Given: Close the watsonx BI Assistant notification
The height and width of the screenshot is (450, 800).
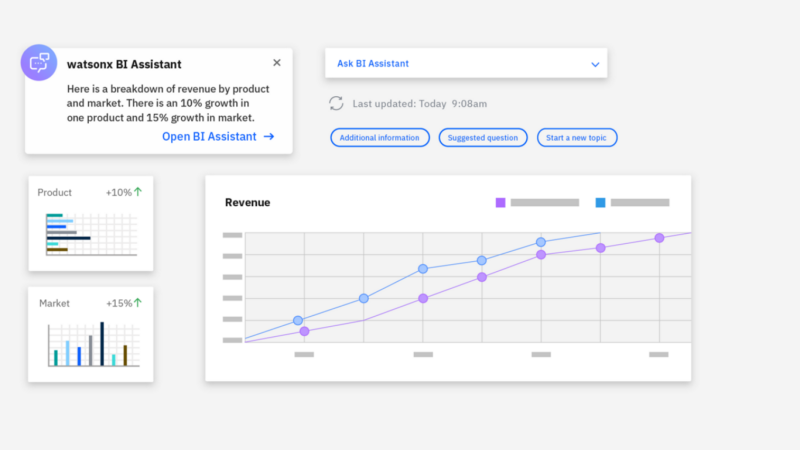Looking at the screenshot, I should coord(277,62).
